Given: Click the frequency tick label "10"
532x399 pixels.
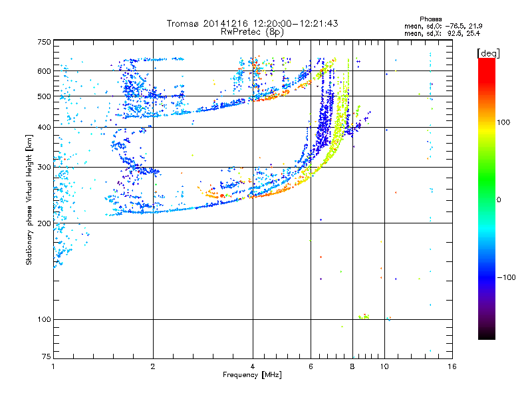Looking at the screenshot, I should point(384,366).
